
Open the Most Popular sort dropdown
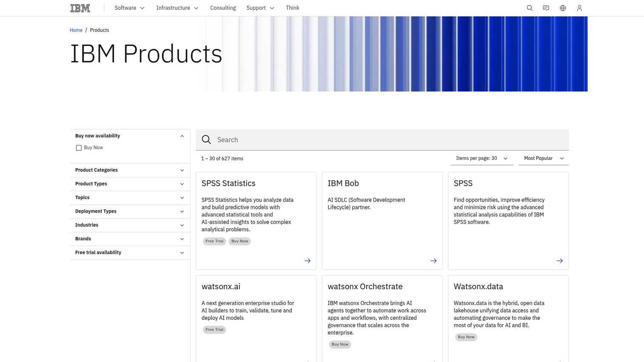pos(544,158)
